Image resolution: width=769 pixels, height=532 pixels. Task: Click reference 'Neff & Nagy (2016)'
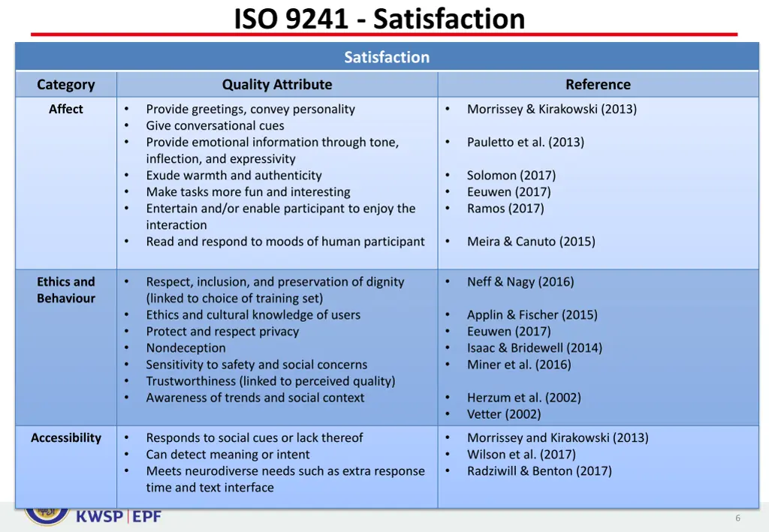[520, 281]
